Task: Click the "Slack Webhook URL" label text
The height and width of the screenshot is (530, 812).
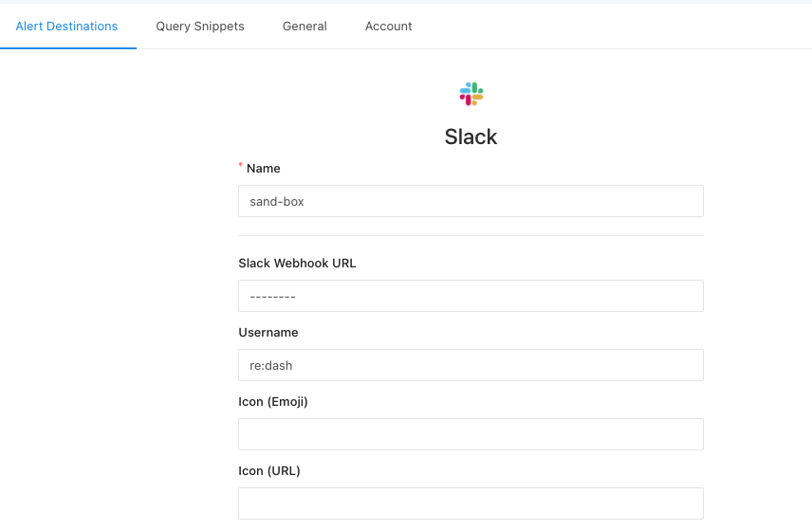Action: pos(297,263)
